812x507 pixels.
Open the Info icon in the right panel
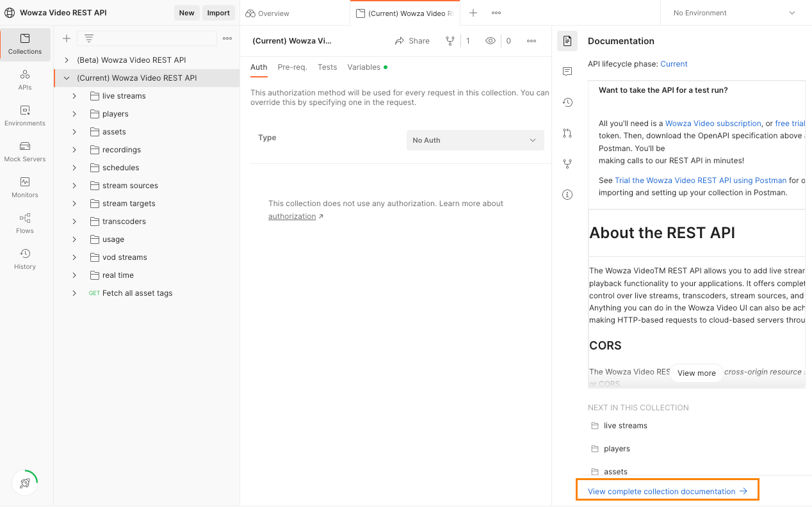567,195
